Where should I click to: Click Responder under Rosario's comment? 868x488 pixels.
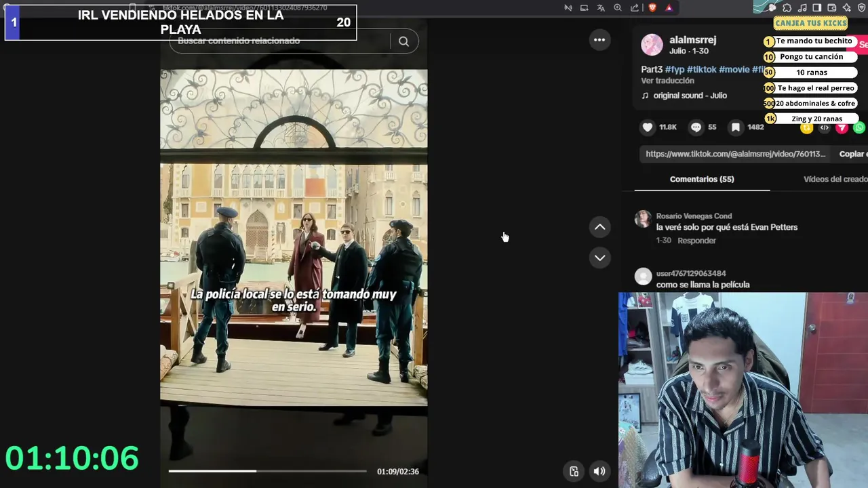tap(696, 241)
